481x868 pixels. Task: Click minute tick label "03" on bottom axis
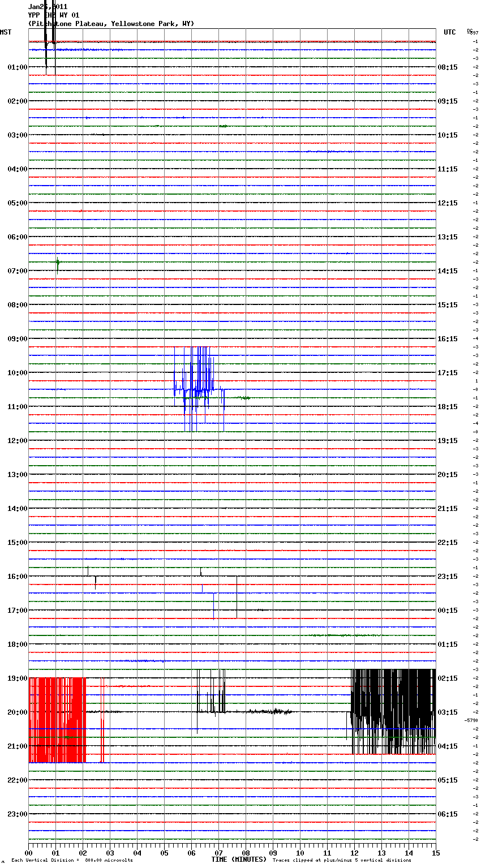point(110,853)
